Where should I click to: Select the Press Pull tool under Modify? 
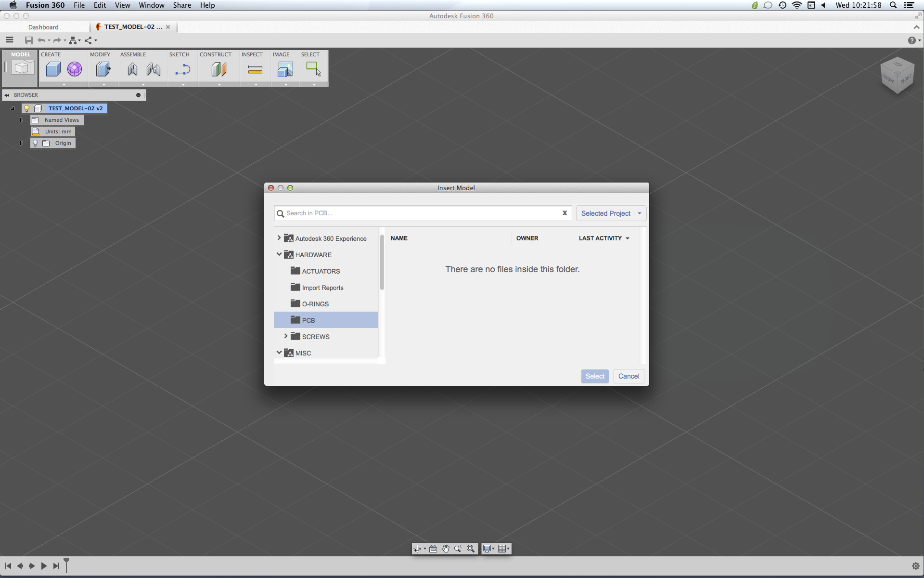click(x=103, y=69)
